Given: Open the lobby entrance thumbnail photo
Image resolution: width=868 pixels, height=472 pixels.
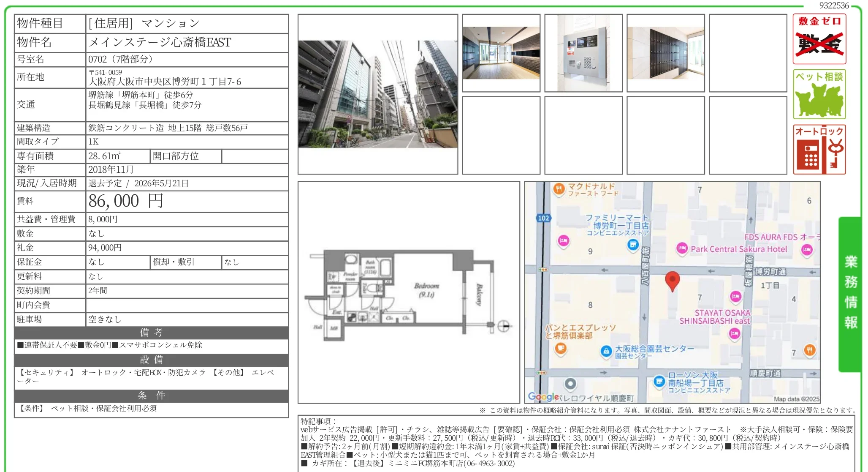Looking at the screenshot, I should tap(501, 53).
